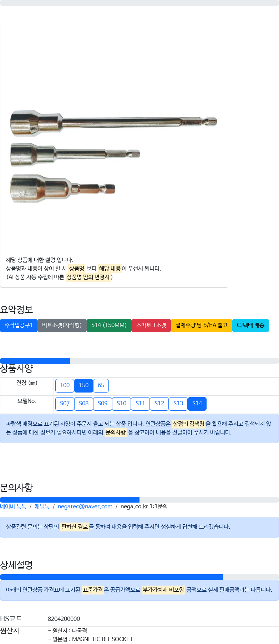This screenshot has height=644, width=279.
Task: Choose model S09
Action: click(x=102, y=404)
